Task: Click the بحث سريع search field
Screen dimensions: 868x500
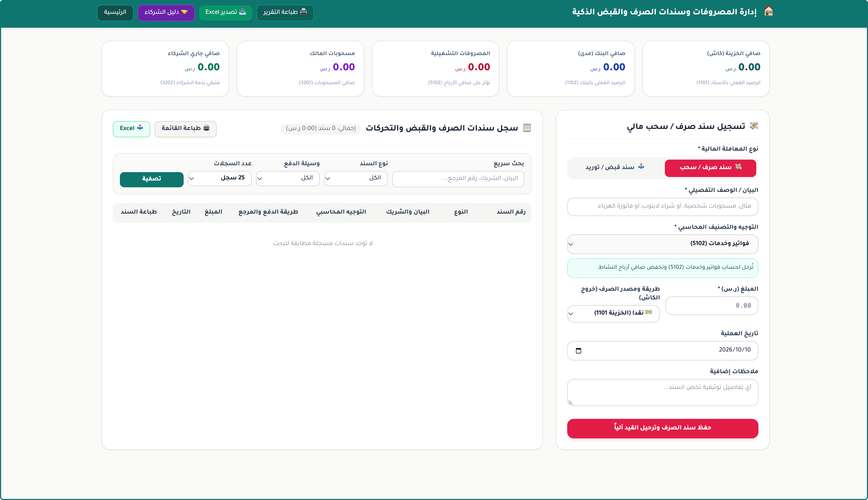Action: coord(458,179)
